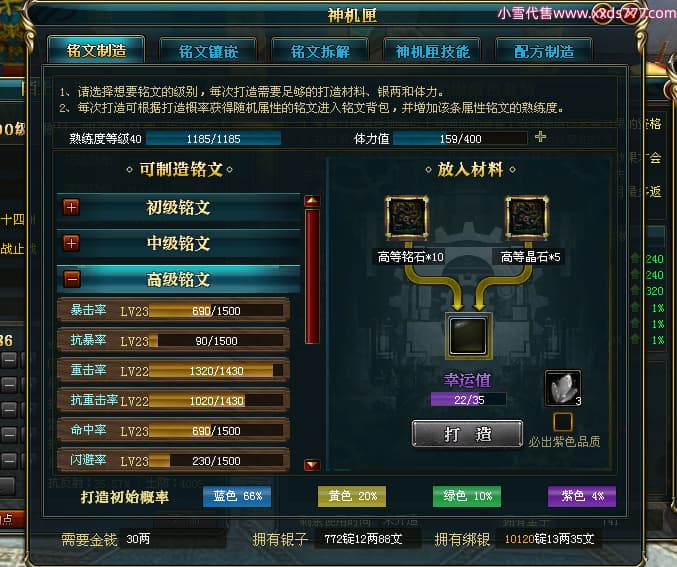Image resolution: width=677 pixels, height=567 pixels.
Task: Click the crafted inscription output slot
Action: coord(468,336)
